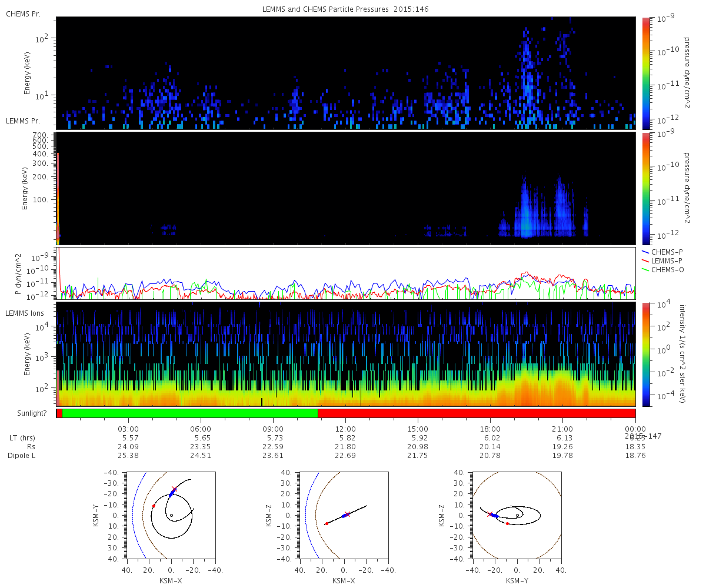706x588 pixels.
Task: Click the LEMMS Ions intensity colorbar
Action: click(646, 353)
